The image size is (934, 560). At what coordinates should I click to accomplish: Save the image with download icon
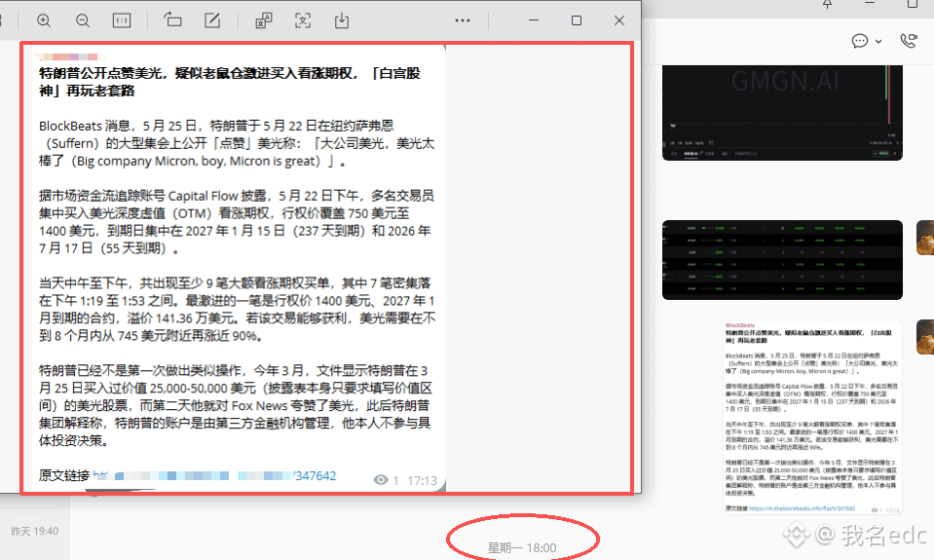[x=341, y=20]
